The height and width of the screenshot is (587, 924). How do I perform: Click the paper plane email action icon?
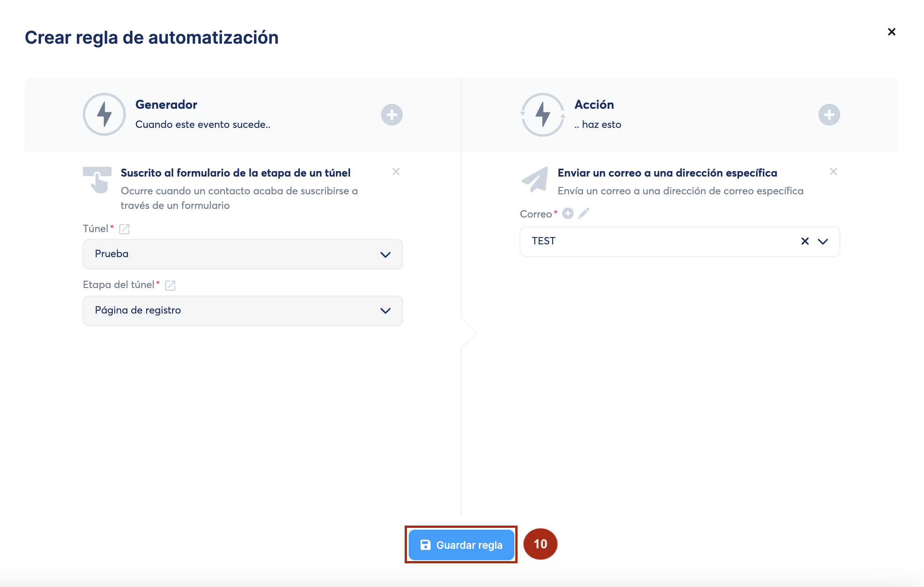coord(535,180)
